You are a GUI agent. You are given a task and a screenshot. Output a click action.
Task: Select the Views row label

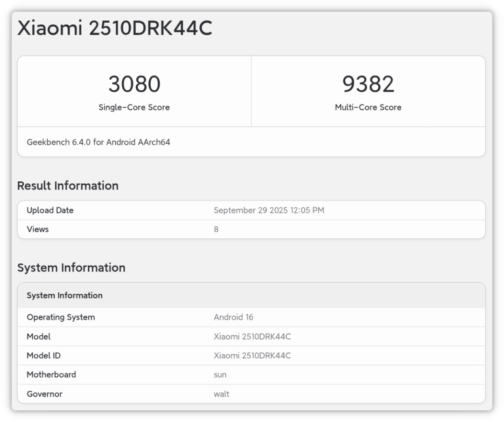(x=38, y=229)
